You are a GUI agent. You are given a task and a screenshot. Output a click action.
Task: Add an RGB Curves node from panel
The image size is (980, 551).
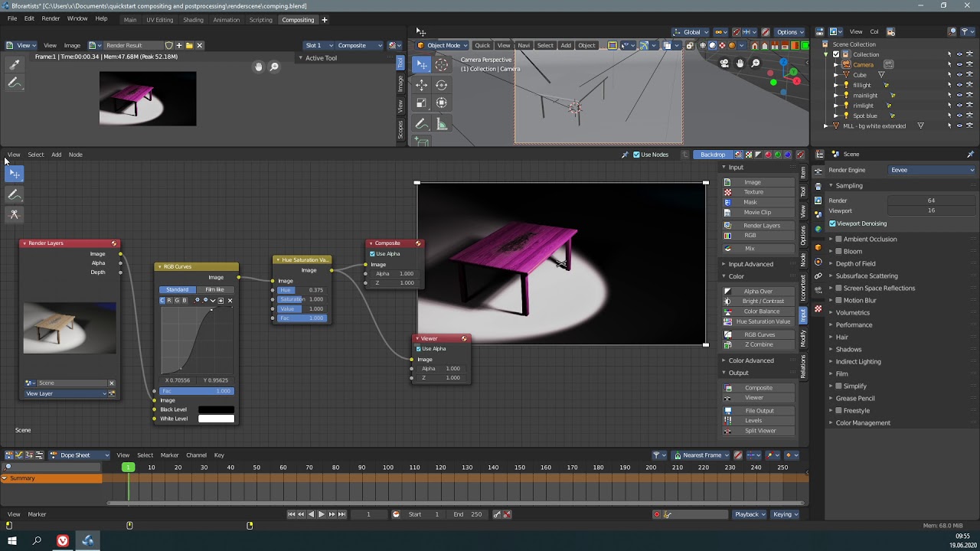758,334
